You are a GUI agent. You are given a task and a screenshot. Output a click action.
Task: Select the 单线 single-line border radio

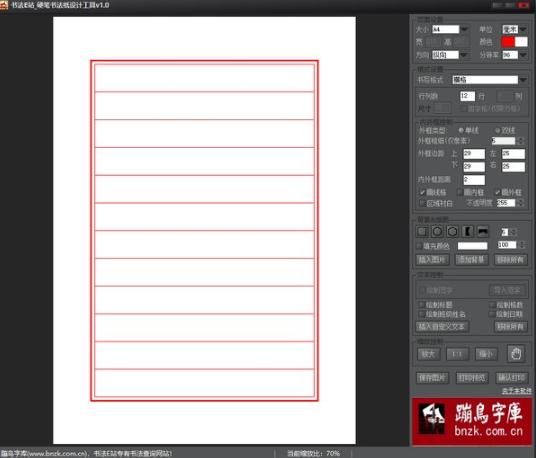(461, 130)
